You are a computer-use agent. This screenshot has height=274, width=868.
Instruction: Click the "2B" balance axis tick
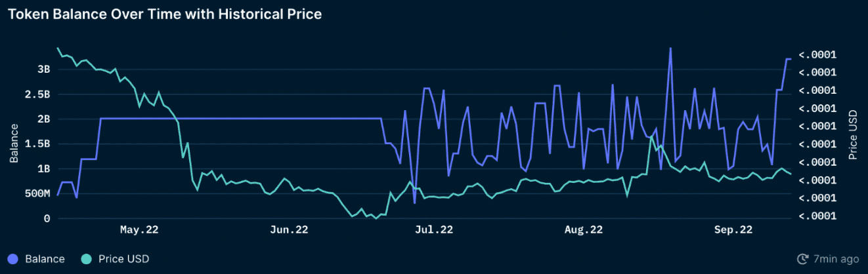[43, 119]
